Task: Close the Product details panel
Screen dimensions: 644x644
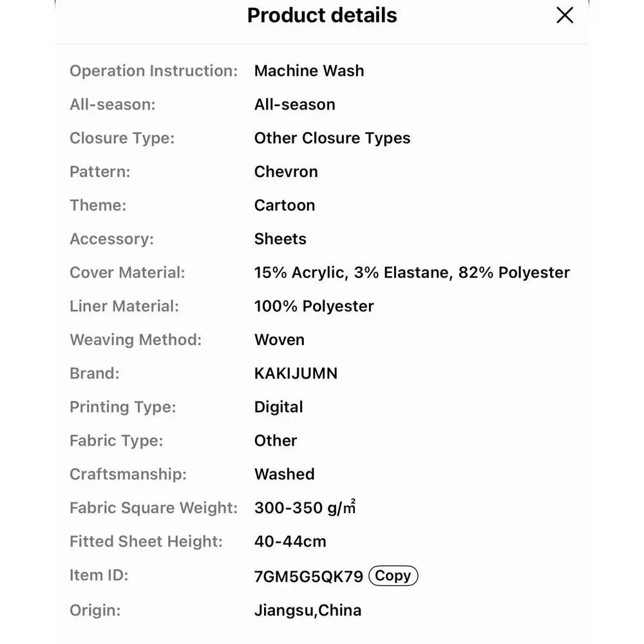Action: pos(565,15)
